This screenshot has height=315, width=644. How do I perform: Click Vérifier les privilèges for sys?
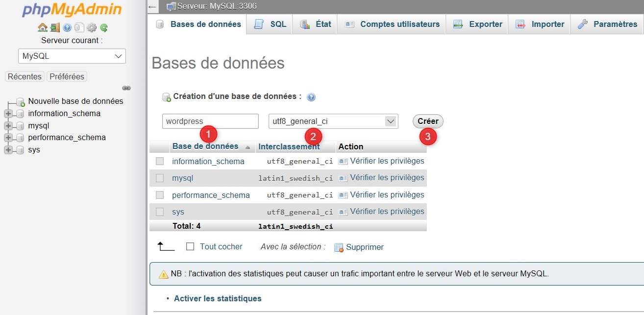click(387, 212)
